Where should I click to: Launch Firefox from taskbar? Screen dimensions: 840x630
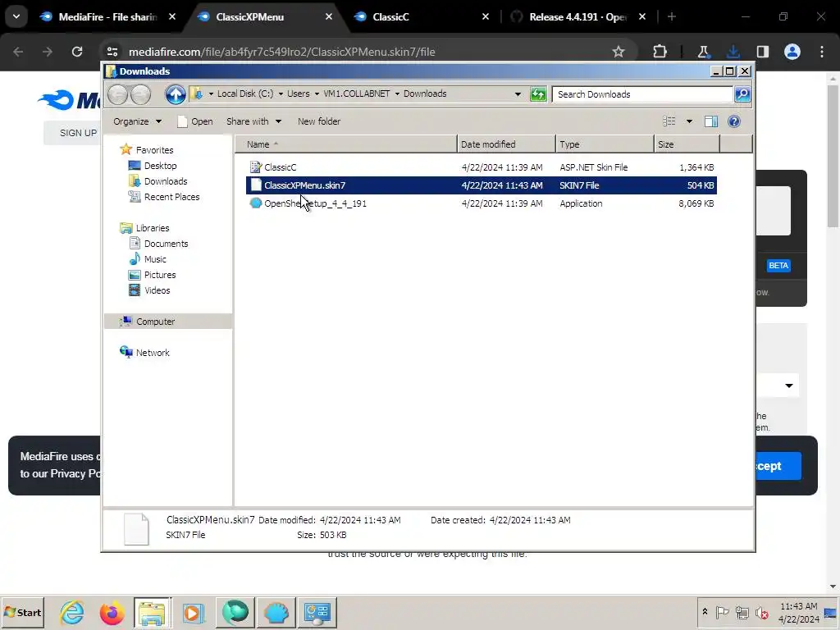pos(112,612)
